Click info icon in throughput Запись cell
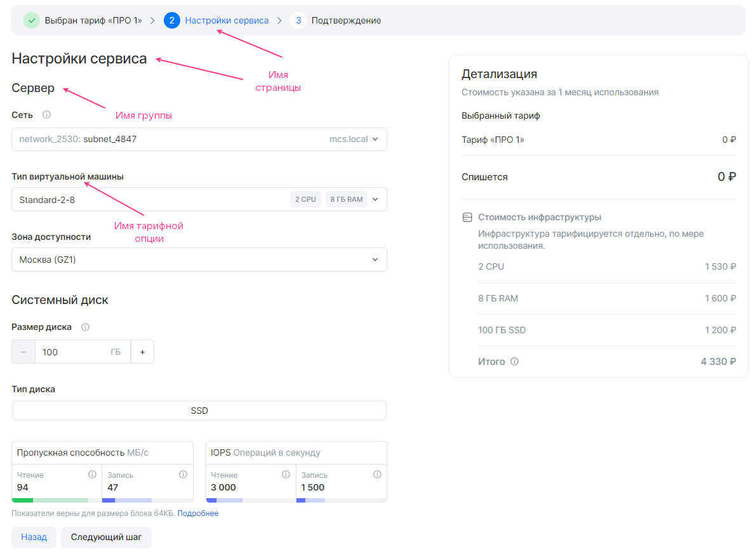 pos(183,475)
